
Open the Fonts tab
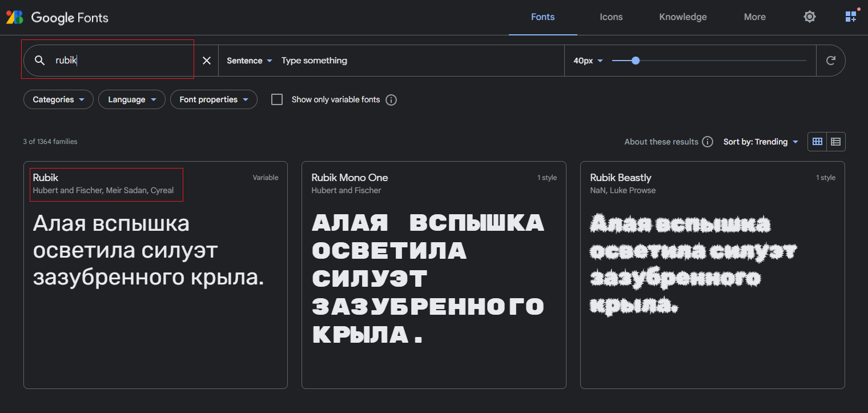pos(543,17)
